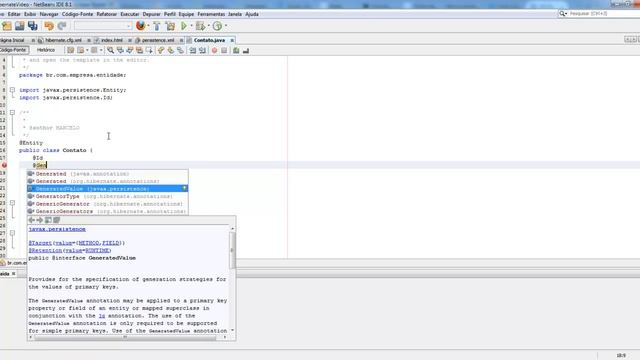
Task: Click the Debug Project icon
Action: coord(200,26)
